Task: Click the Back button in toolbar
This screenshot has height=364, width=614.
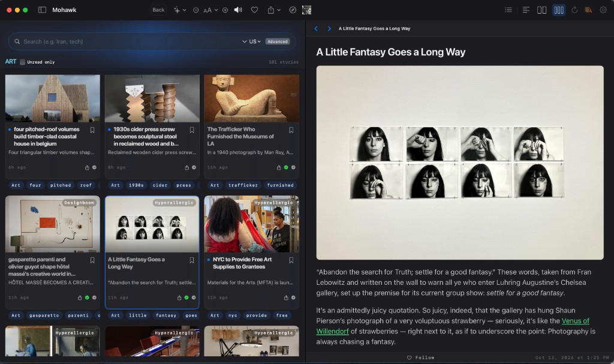Action: [x=158, y=10]
